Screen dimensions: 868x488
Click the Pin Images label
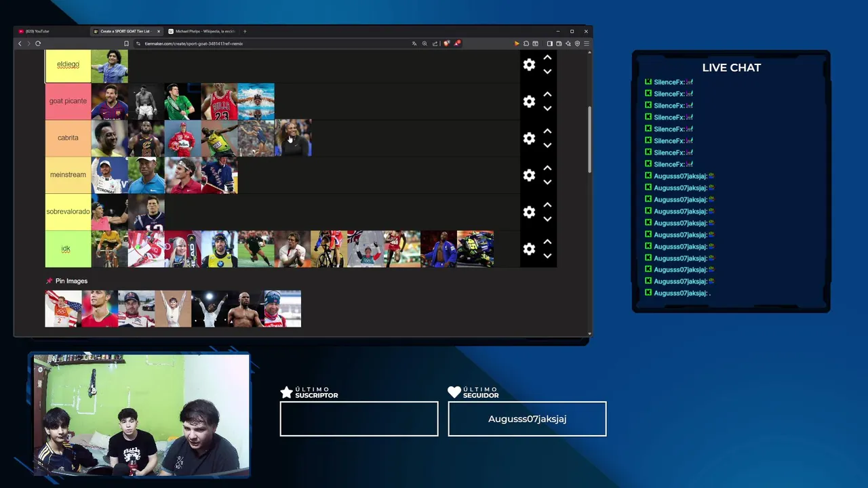[71, 281]
